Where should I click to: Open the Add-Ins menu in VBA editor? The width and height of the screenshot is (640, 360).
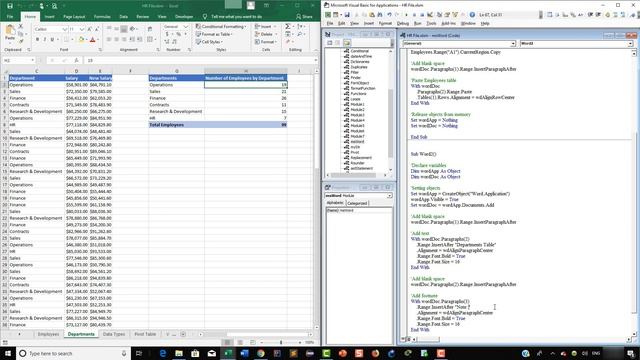(x=448, y=24)
